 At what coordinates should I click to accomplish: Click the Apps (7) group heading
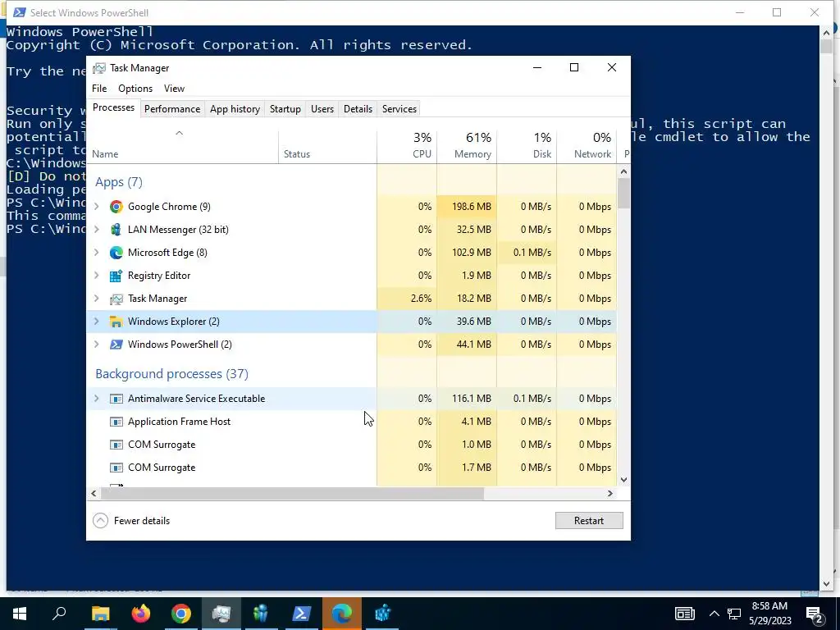point(119,182)
